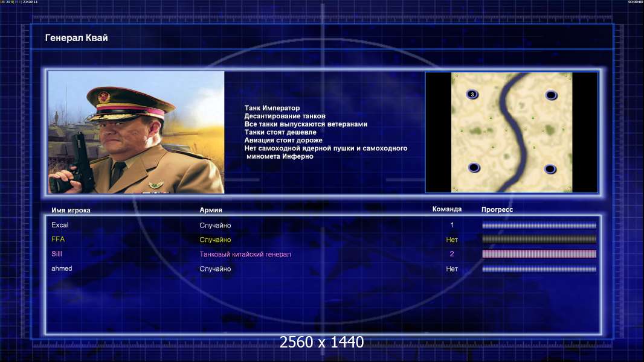Click the 23:20:11 clock readout
The width and height of the screenshot is (644, 362).
[x=30, y=2]
